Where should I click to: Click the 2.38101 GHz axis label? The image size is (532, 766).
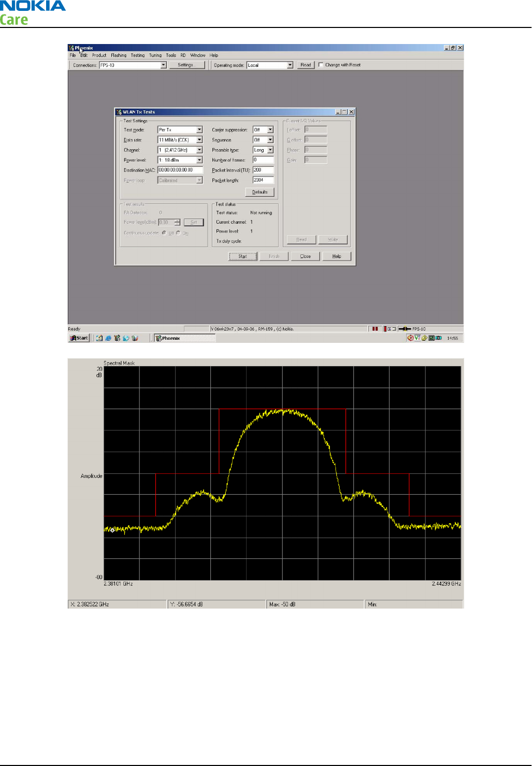point(118,584)
